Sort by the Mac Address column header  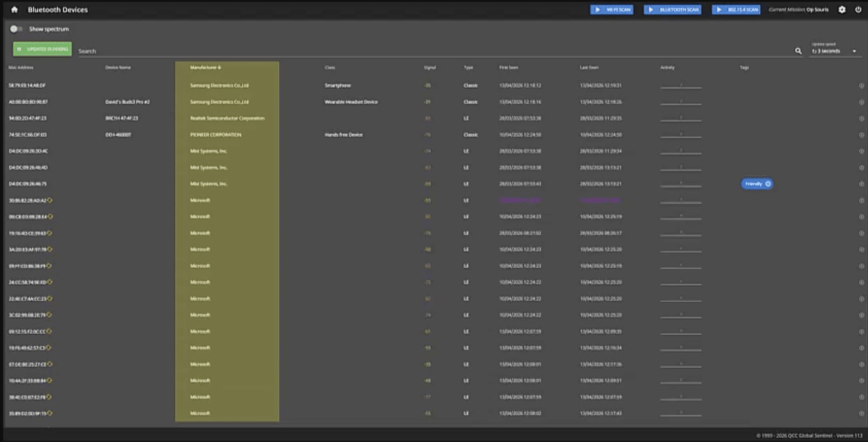tap(21, 68)
